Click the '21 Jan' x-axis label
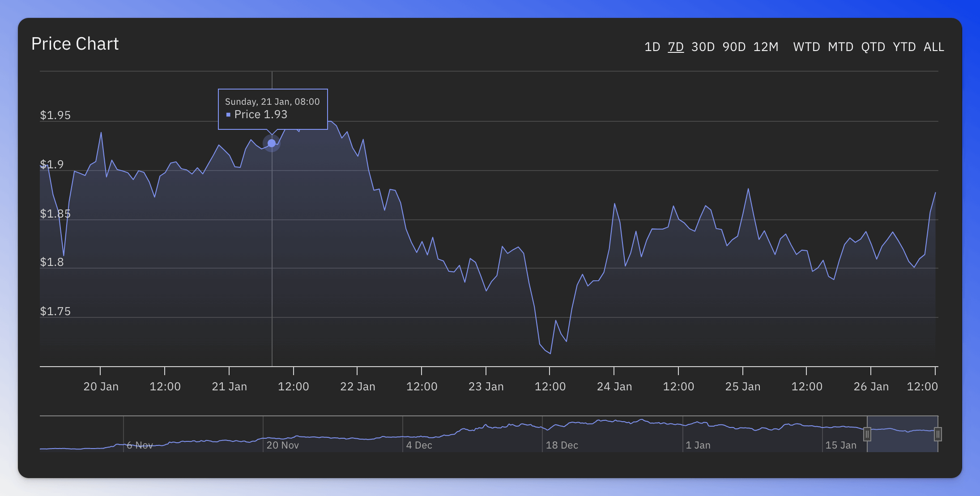 229,386
